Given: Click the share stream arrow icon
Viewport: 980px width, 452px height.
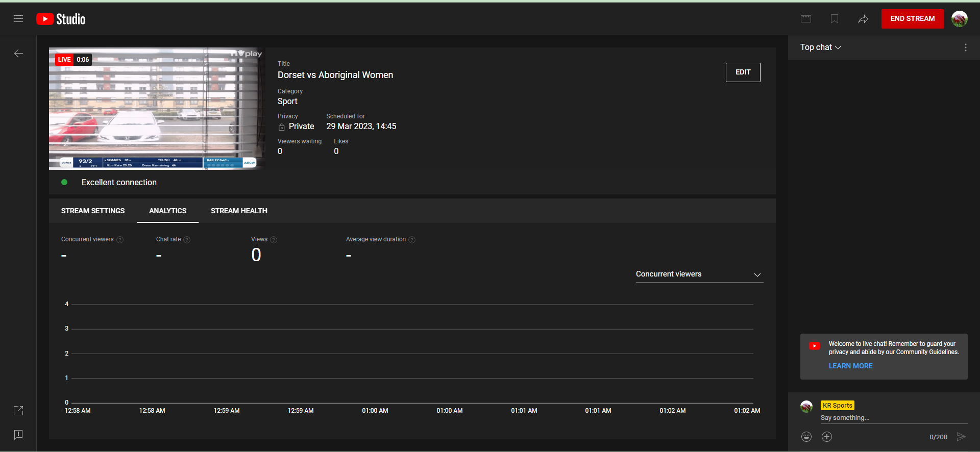Looking at the screenshot, I should pyautogui.click(x=863, y=19).
